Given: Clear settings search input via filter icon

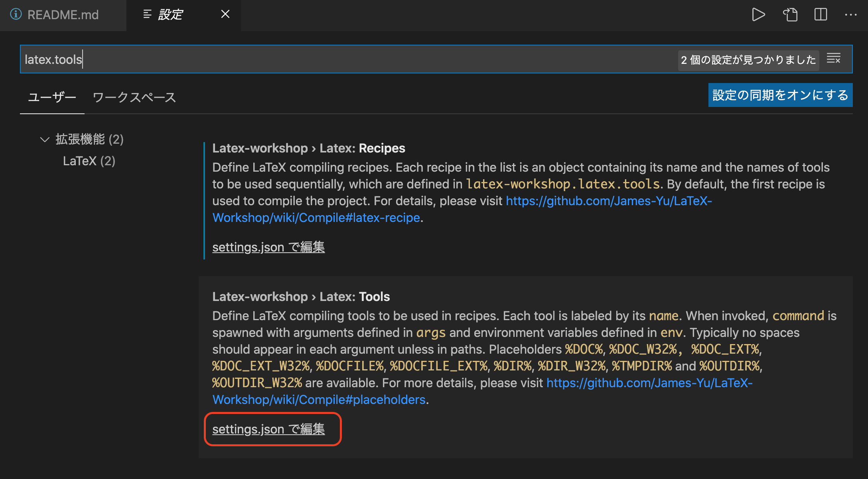Looking at the screenshot, I should (834, 58).
